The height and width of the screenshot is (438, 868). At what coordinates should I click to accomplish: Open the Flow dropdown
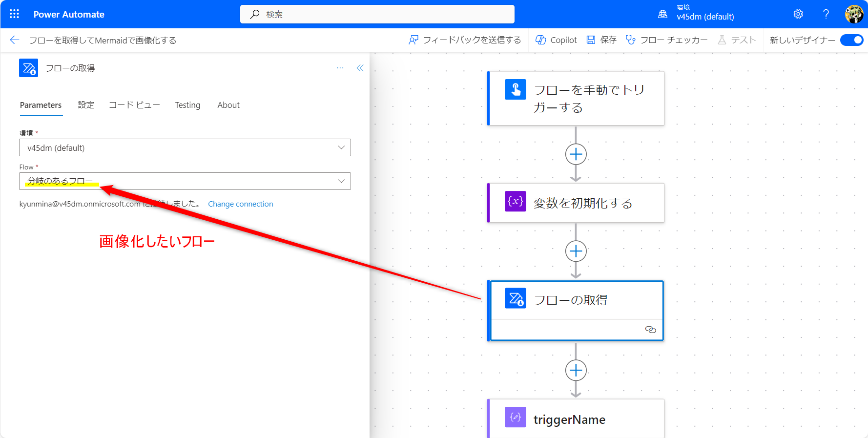tap(185, 181)
